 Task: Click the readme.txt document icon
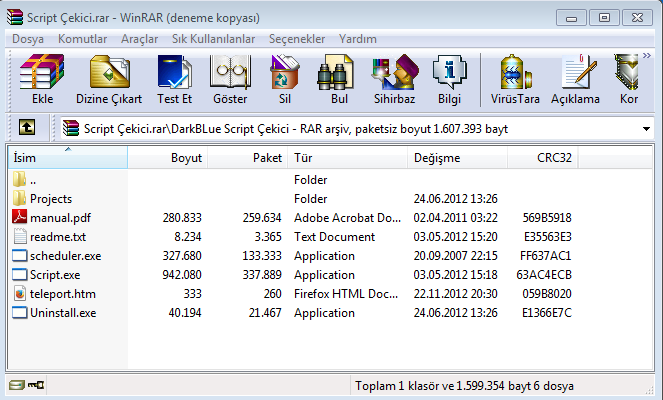click(x=20, y=236)
